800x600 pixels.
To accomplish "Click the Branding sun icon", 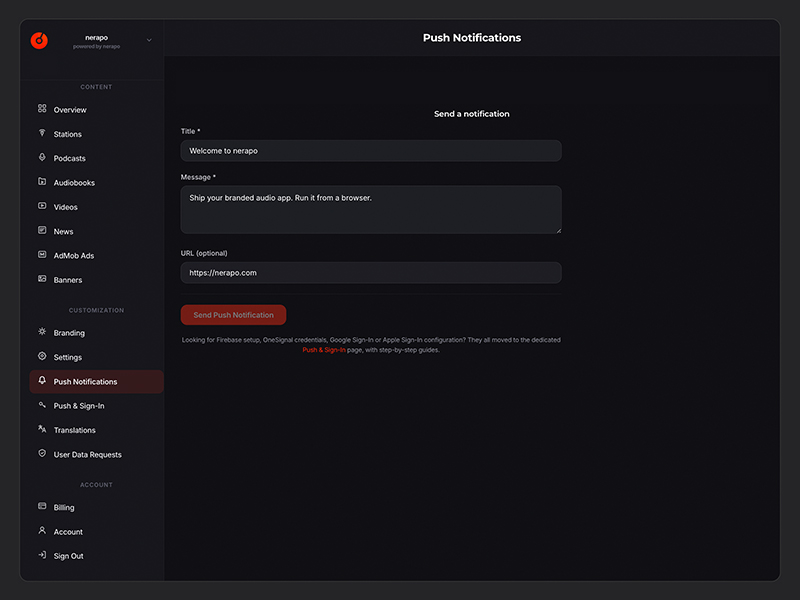I will [42, 332].
